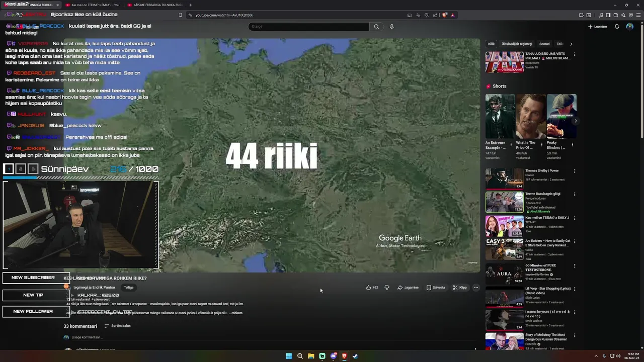Open Brave VPN shield icon

point(631,15)
